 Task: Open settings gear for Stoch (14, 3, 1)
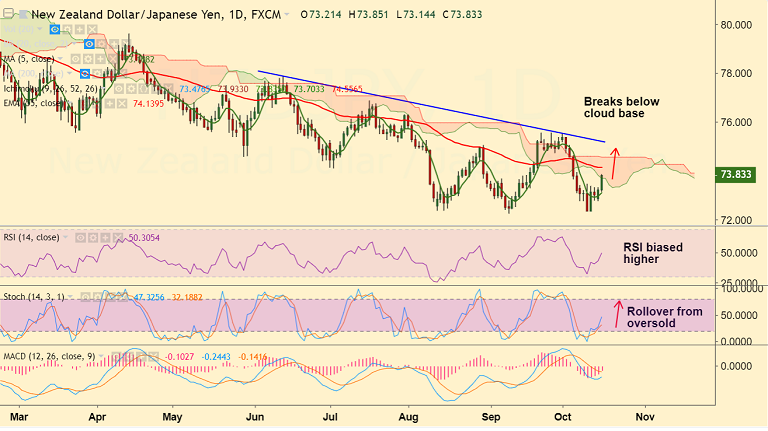97,297
